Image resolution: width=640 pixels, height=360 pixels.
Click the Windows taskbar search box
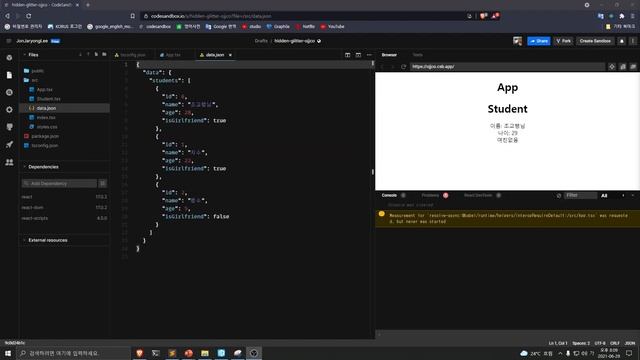[73, 353]
